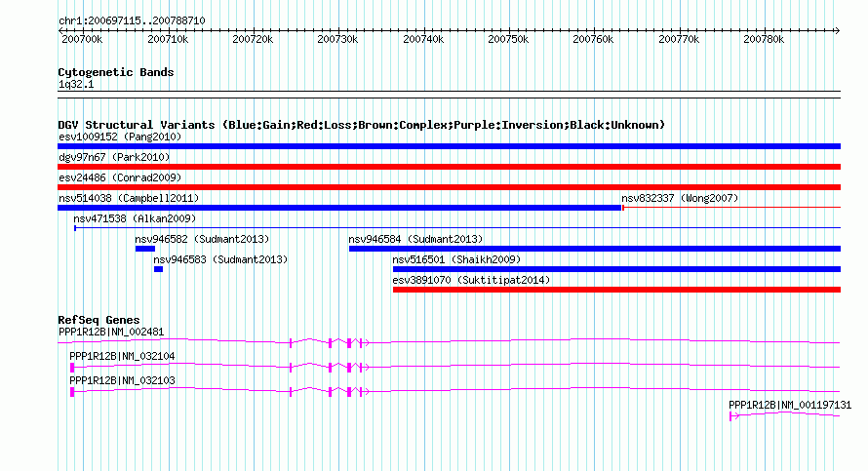This screenshot has height=471, width=868.
Task: Click the Cytogenetic Bands track title
Action: [x=116, y=72]
